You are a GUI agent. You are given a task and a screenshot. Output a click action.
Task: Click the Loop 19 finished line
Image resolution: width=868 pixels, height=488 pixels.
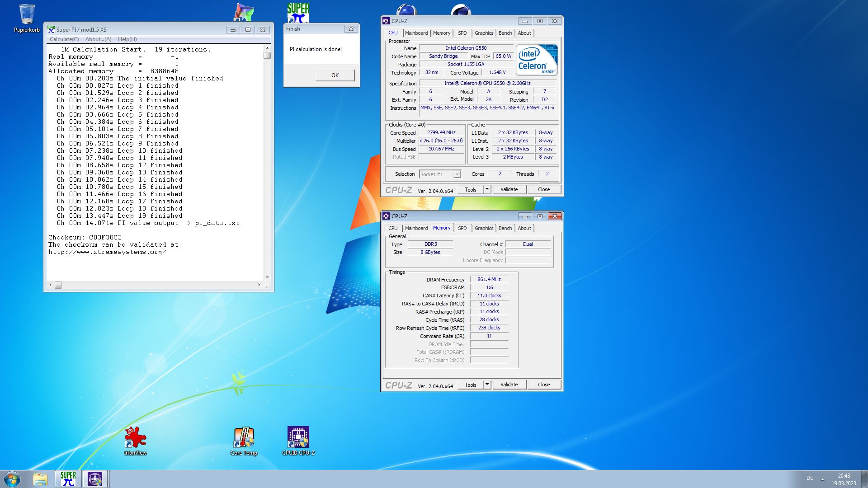(x=120, y=216)
